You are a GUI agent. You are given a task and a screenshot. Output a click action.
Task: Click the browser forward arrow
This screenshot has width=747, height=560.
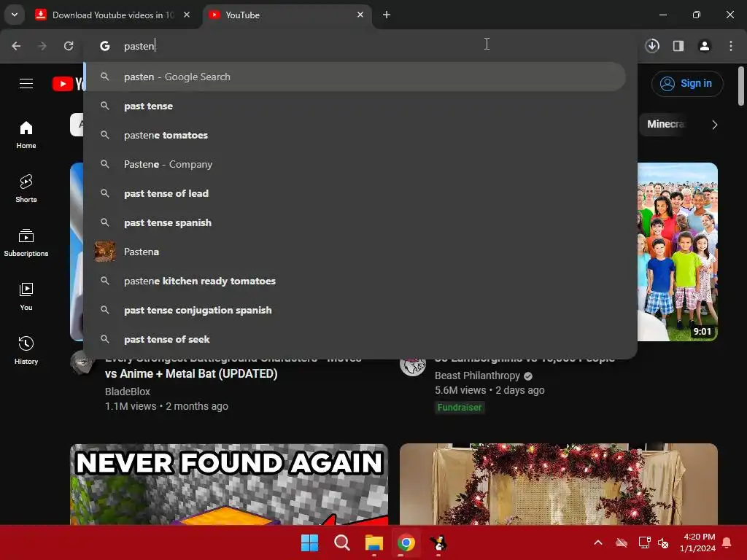click(x=42, y=46)
